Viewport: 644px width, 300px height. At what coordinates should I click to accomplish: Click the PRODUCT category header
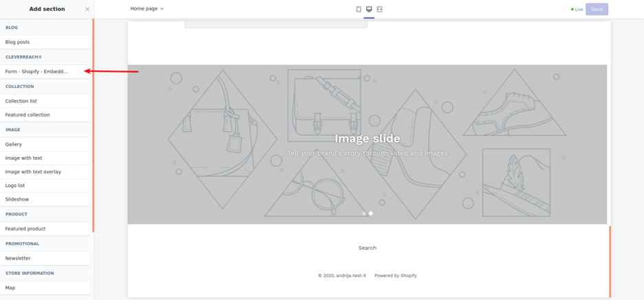coord(17,214)
